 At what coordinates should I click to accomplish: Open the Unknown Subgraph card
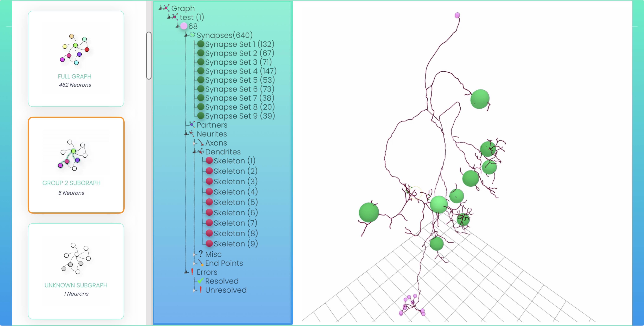pyautogui.click(x=76, y=271)
